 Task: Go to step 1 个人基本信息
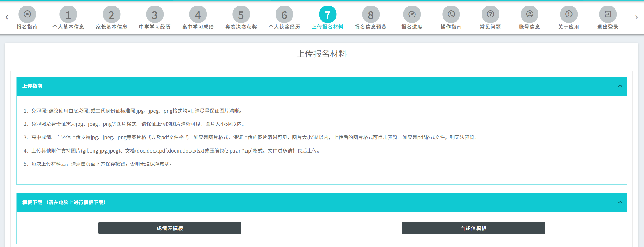click(68, 15)
